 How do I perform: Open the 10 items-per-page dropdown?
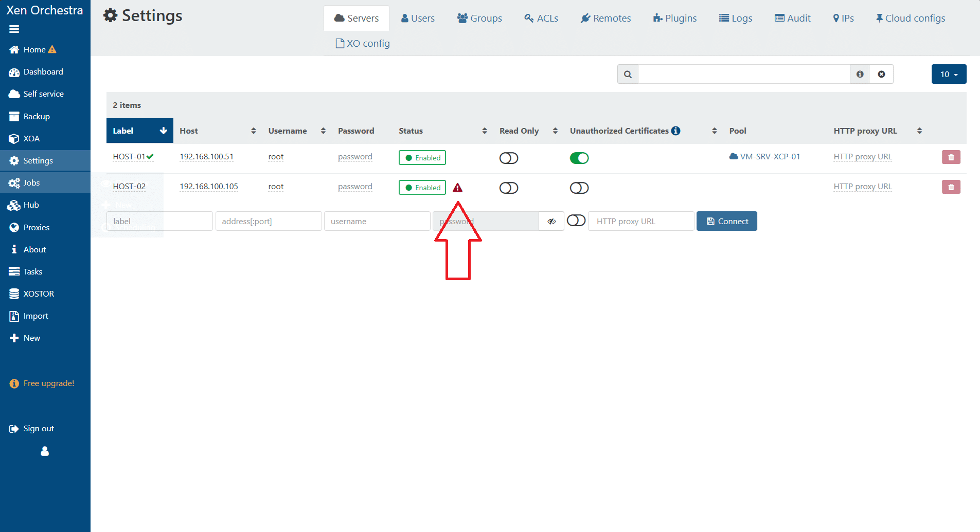[x=949, y=74]
